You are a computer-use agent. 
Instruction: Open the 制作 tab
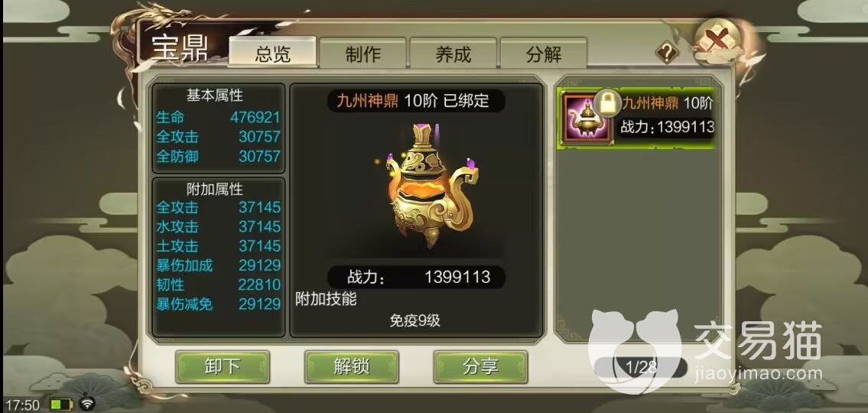[363, 54]
